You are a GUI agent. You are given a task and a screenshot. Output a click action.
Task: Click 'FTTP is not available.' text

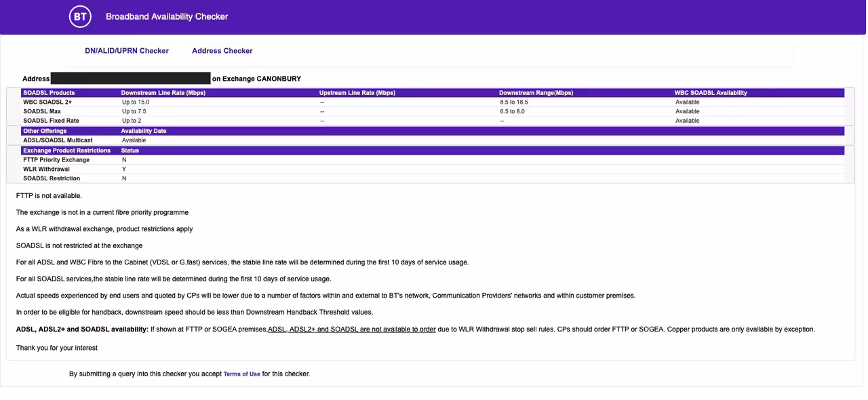pyautogui.click(x=49, y=196)
